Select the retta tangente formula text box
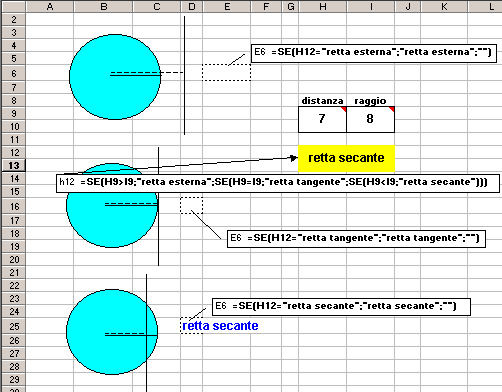The image size is (502, 392). (356, 239)
